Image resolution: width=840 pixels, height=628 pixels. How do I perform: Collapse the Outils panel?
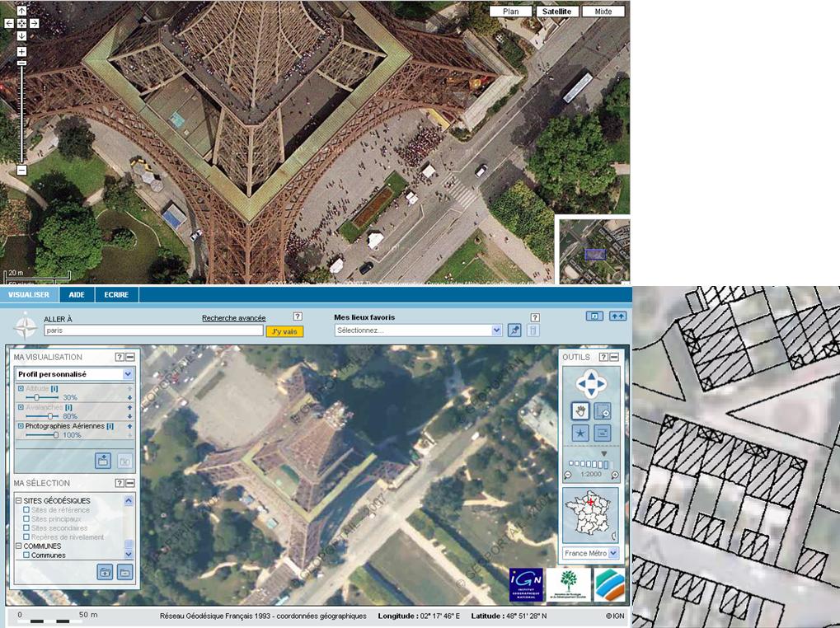click(614, 357)
